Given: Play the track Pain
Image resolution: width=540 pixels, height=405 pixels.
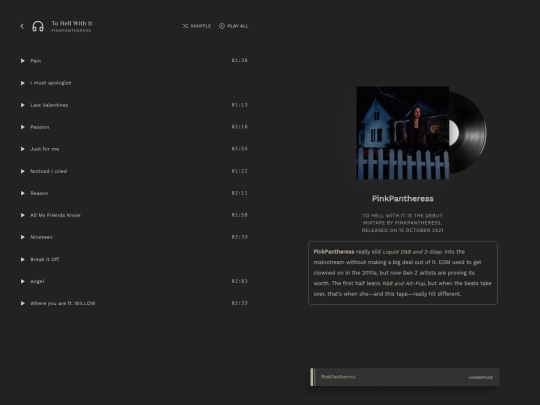Looking at the screenshot, I should click(23, 61).
